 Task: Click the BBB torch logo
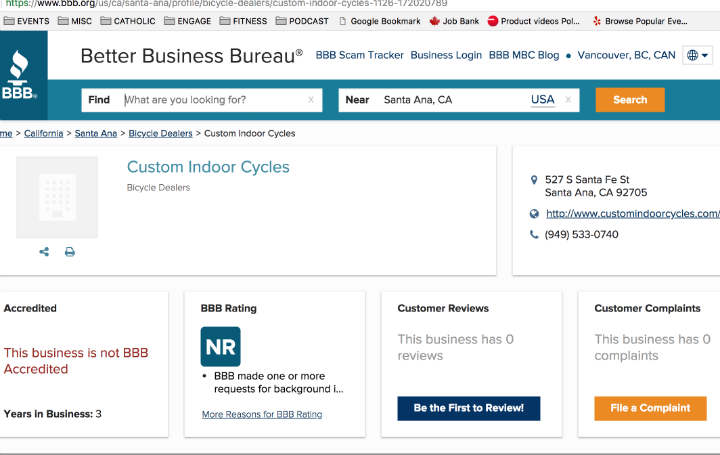point(19,75)
